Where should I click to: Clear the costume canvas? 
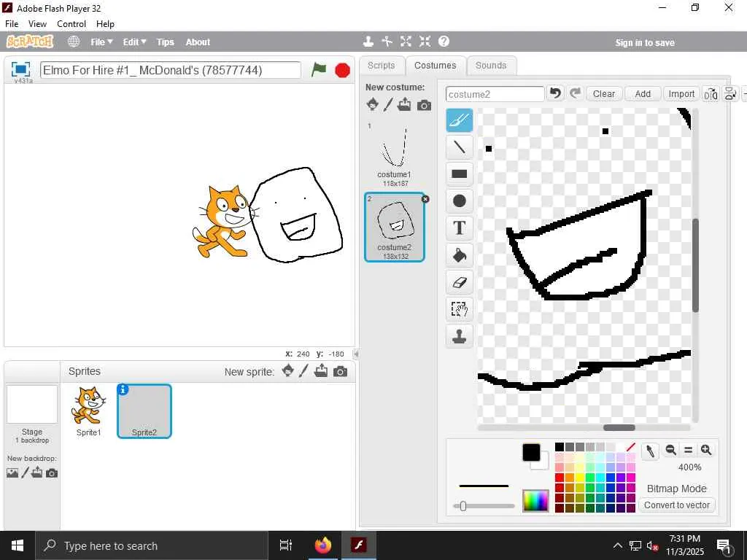603,94
